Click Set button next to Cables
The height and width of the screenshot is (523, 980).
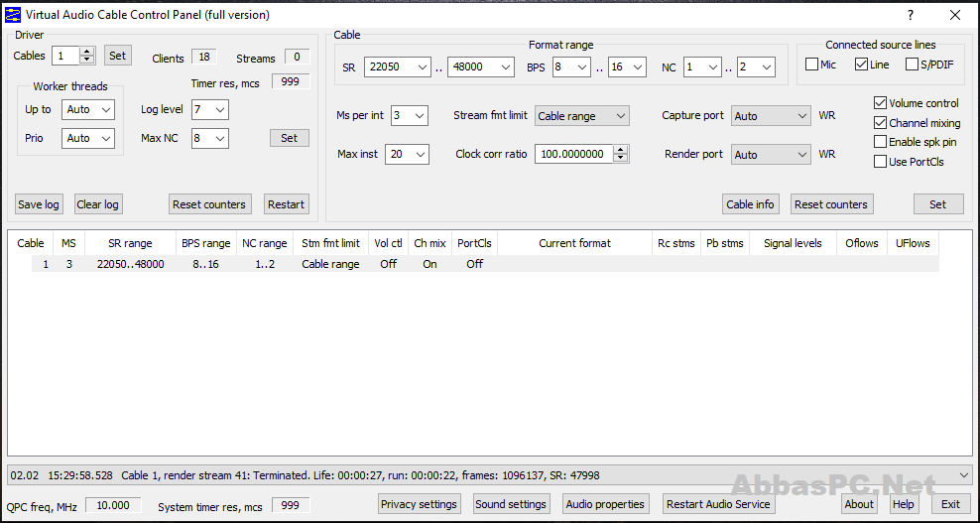(117, 55)
